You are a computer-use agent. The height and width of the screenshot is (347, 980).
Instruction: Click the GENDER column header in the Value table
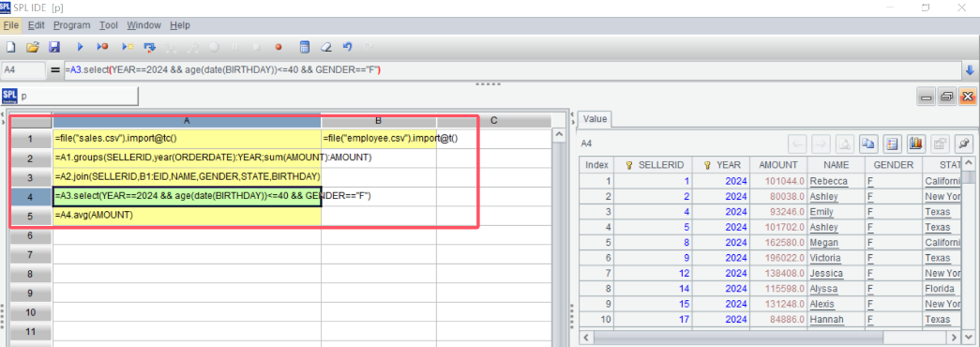point(893,165)
